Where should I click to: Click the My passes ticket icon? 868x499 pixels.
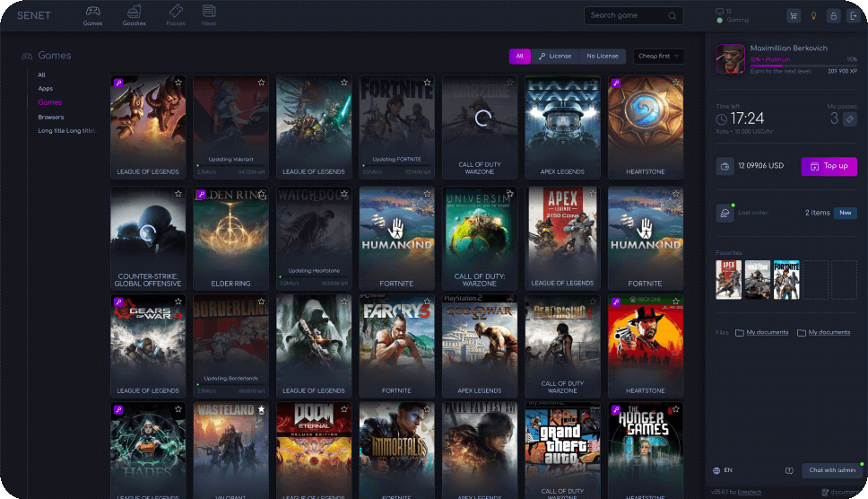point(850,118)
